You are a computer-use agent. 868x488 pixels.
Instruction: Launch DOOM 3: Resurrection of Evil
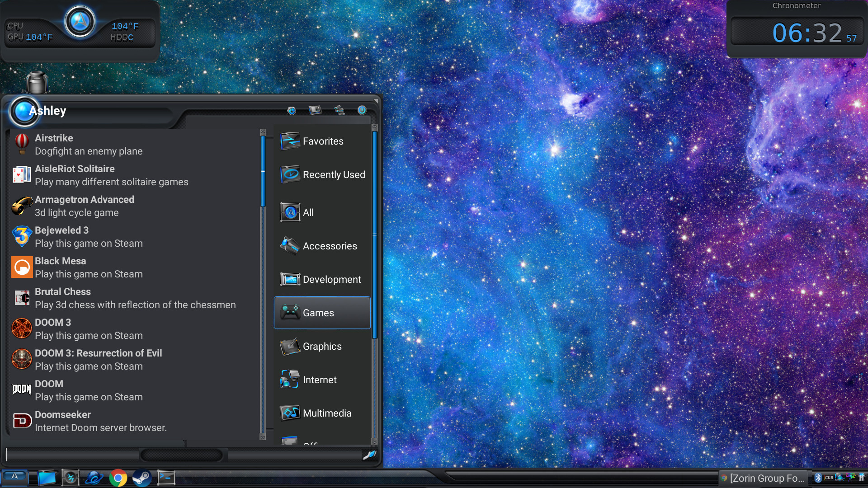98,359
